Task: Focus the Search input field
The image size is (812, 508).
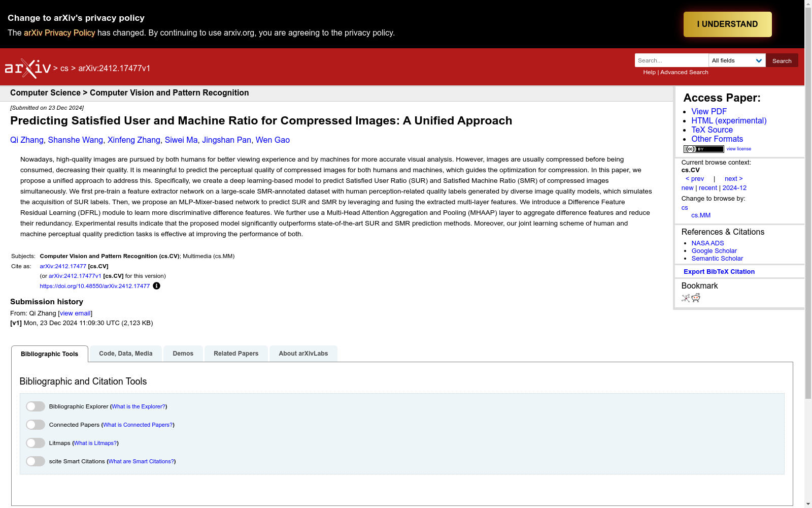Action: point(671,60)
